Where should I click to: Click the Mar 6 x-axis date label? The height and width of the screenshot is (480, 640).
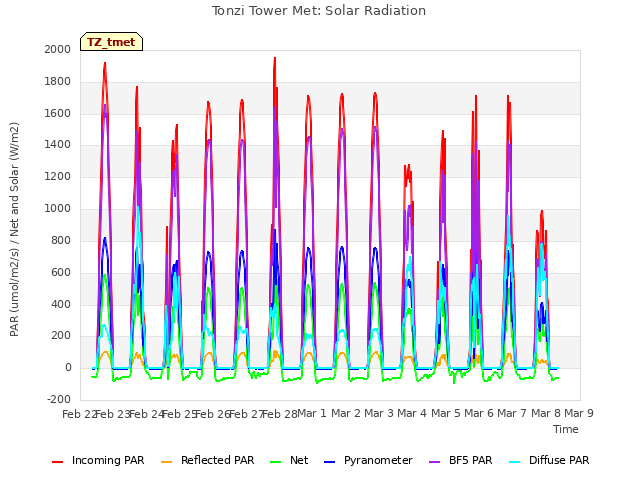pos(479,413)
